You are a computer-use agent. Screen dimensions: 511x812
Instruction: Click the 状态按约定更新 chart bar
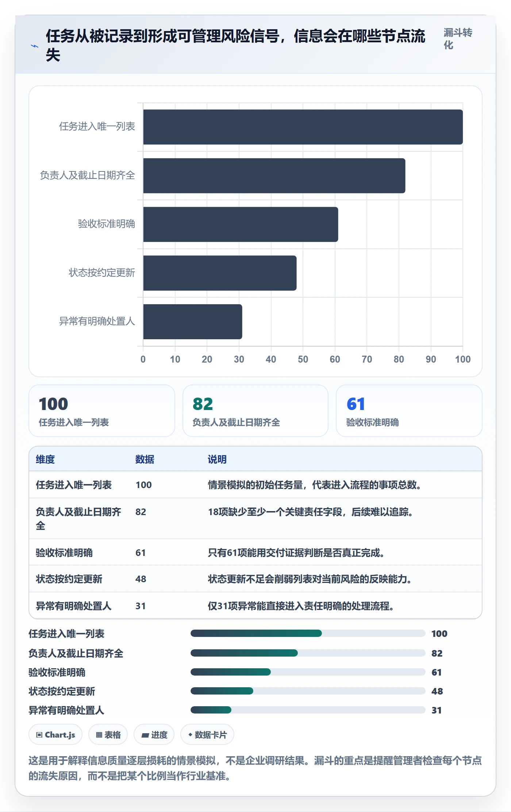(220, 273)
